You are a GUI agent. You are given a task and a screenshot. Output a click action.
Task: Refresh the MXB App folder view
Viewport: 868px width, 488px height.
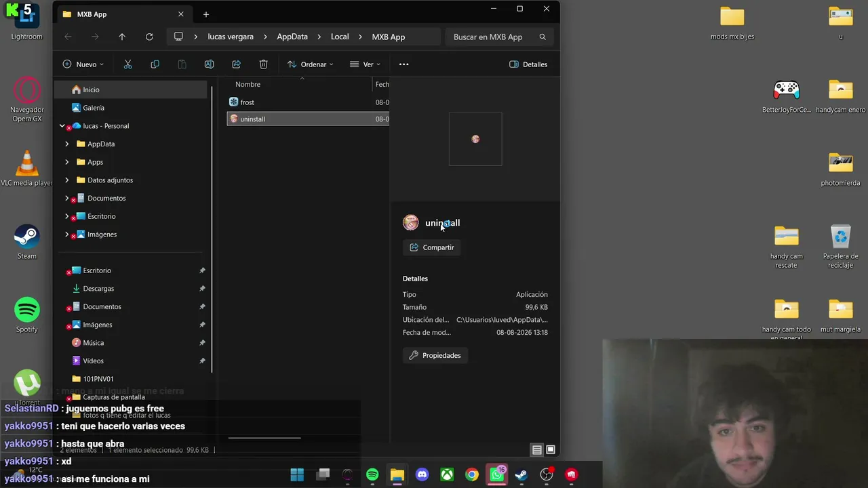point(149,37)
